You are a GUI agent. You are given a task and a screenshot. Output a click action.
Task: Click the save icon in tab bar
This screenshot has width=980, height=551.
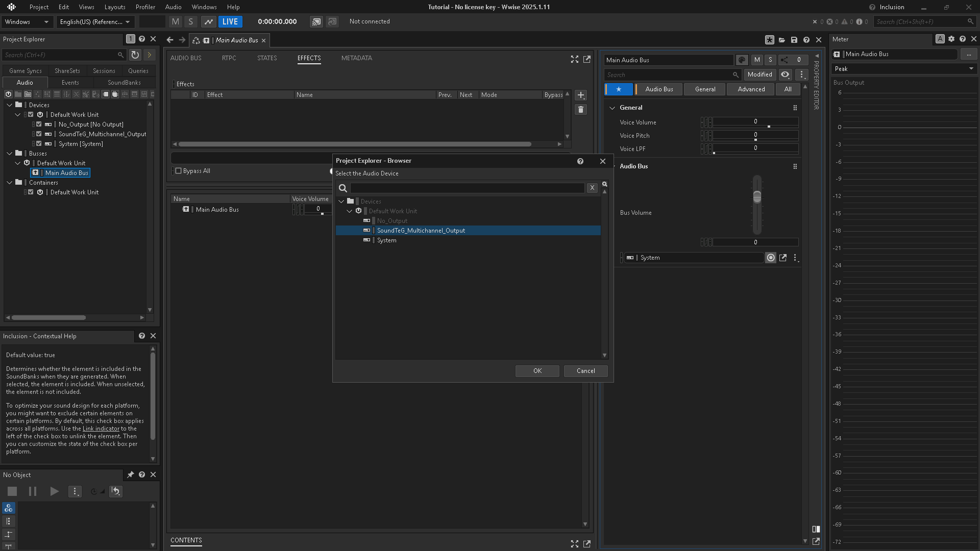coord(794,40)
